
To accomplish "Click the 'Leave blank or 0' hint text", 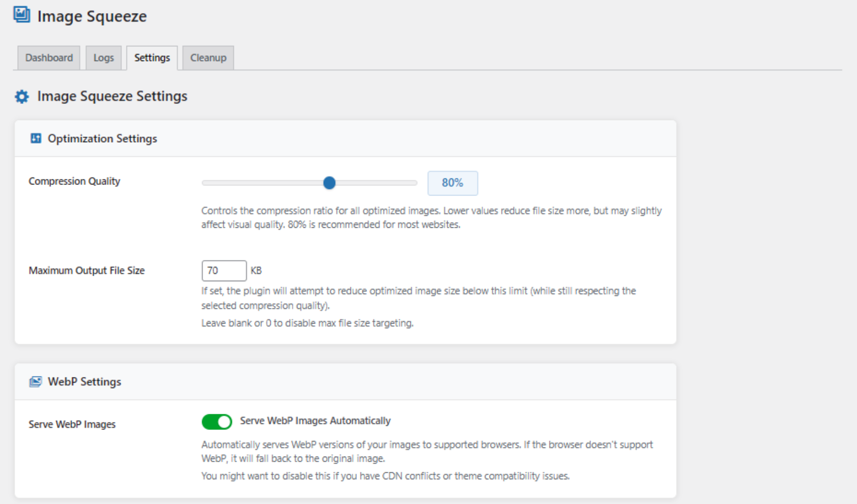I will (x=308, y=323).
